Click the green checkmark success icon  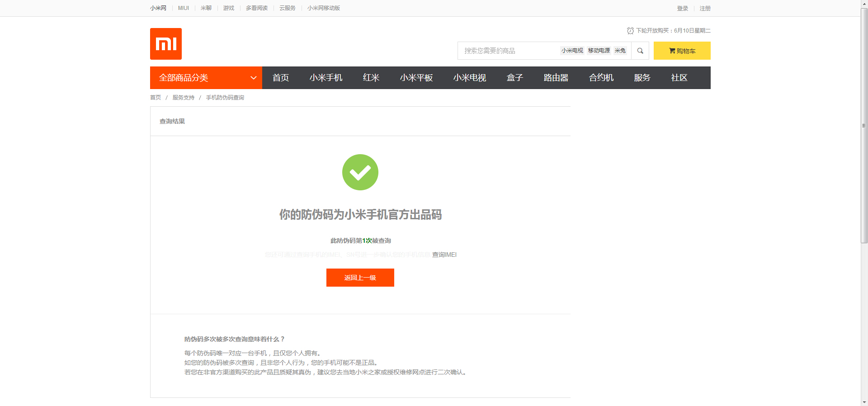click(360, 172)
